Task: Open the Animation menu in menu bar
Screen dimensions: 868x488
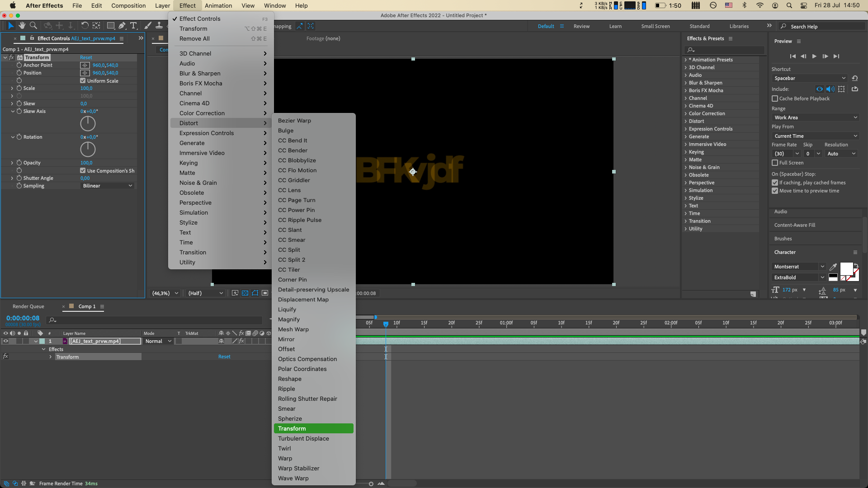Action: coord(218,5)
